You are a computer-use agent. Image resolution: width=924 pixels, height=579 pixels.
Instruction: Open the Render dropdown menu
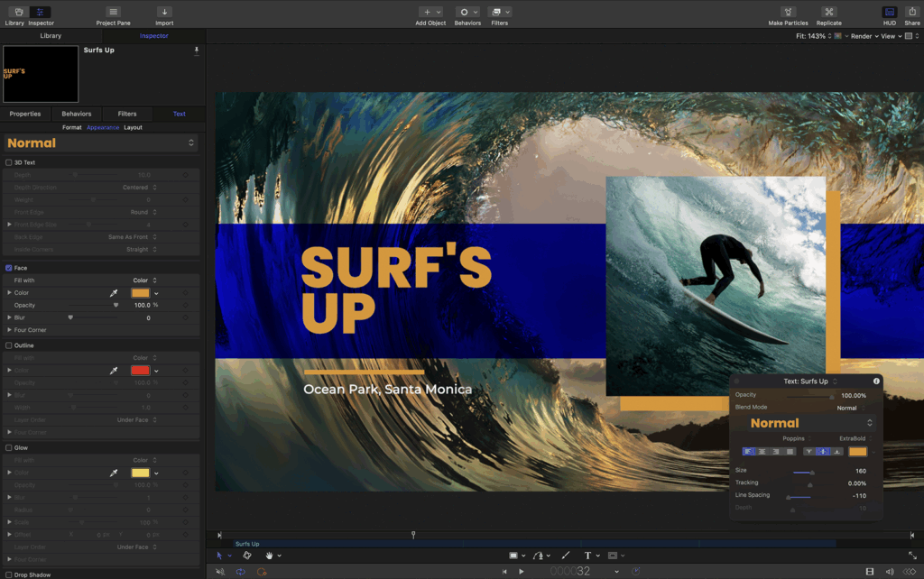[x=864, y=36]
